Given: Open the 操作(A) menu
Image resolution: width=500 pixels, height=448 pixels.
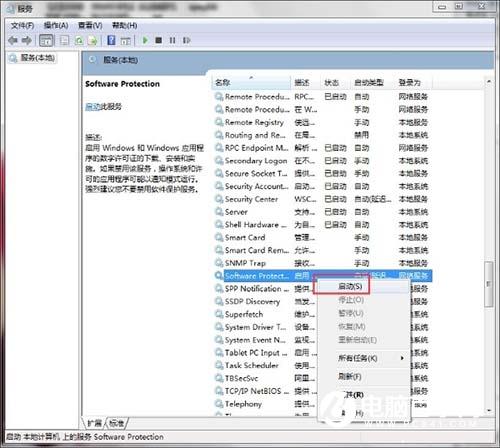Looking at the screenshot, I should [56, 25].
